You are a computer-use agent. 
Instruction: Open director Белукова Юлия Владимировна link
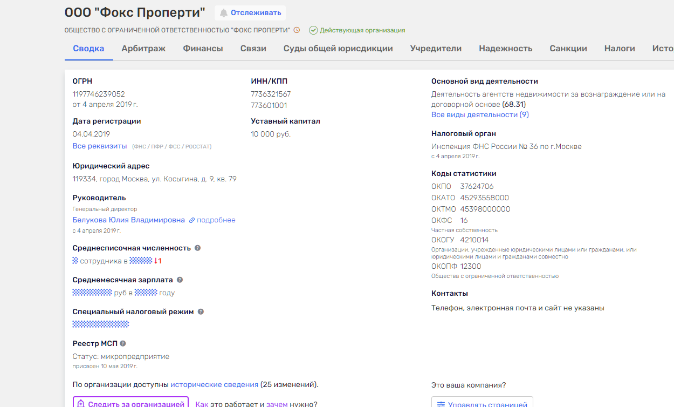pos(129,220)
